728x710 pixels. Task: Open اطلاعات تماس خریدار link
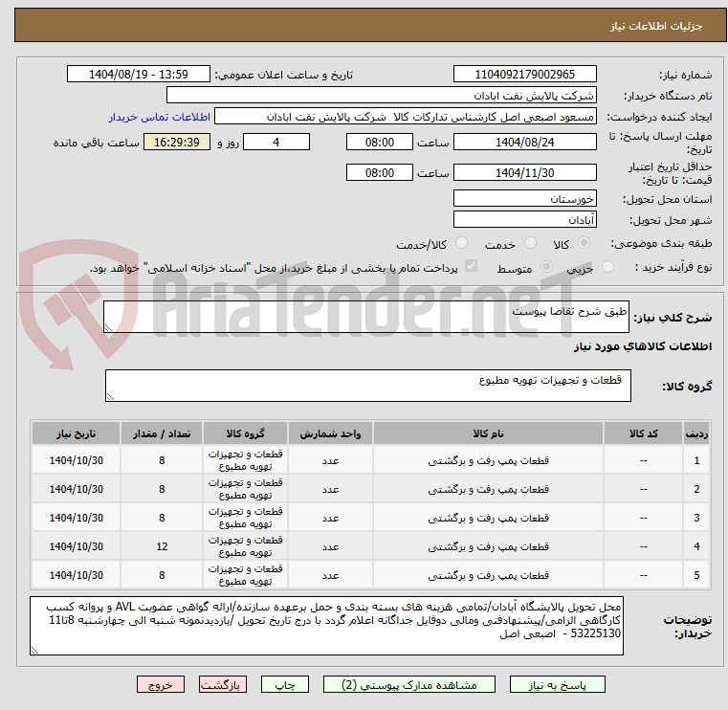160,117
